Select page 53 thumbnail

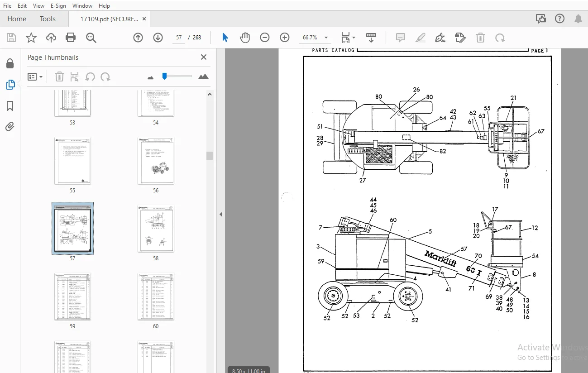pos(72,103)
